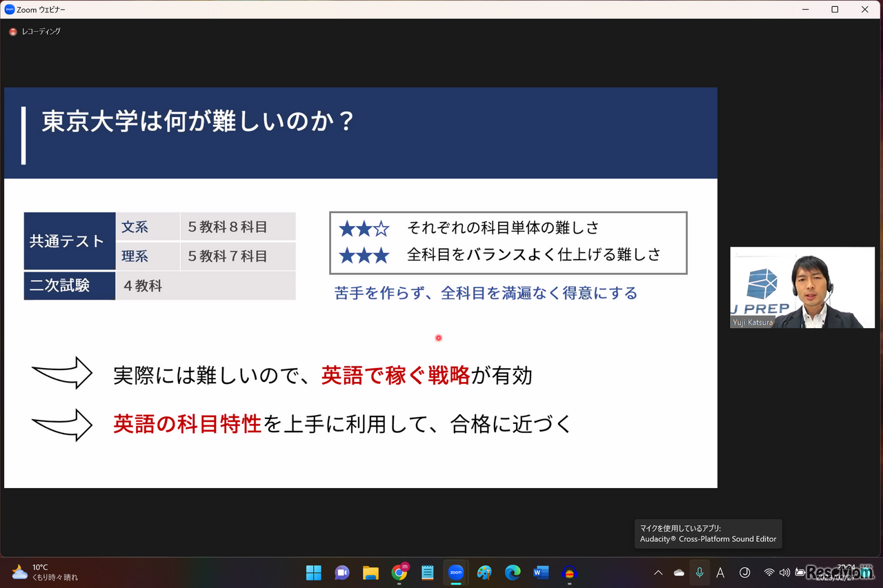Viewport: 883px width, 588px height.
Task: Open the Paint app from the taskbar
Action: tap(484, 572)
